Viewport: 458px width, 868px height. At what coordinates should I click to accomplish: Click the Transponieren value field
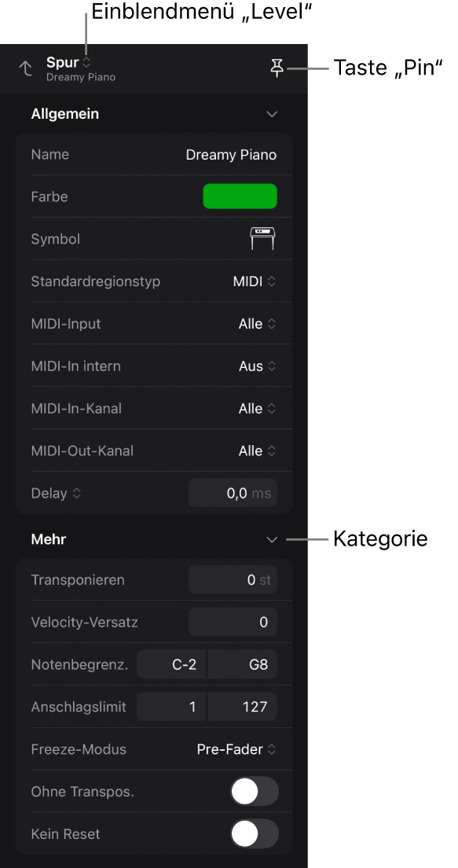click(x=233, y=579)
